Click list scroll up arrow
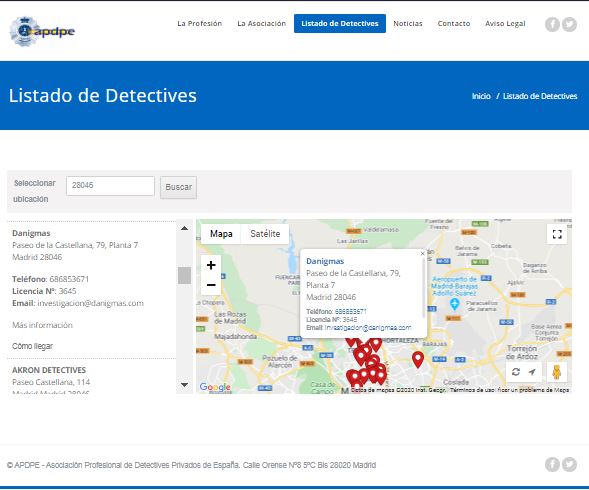 tap(184, 228)
